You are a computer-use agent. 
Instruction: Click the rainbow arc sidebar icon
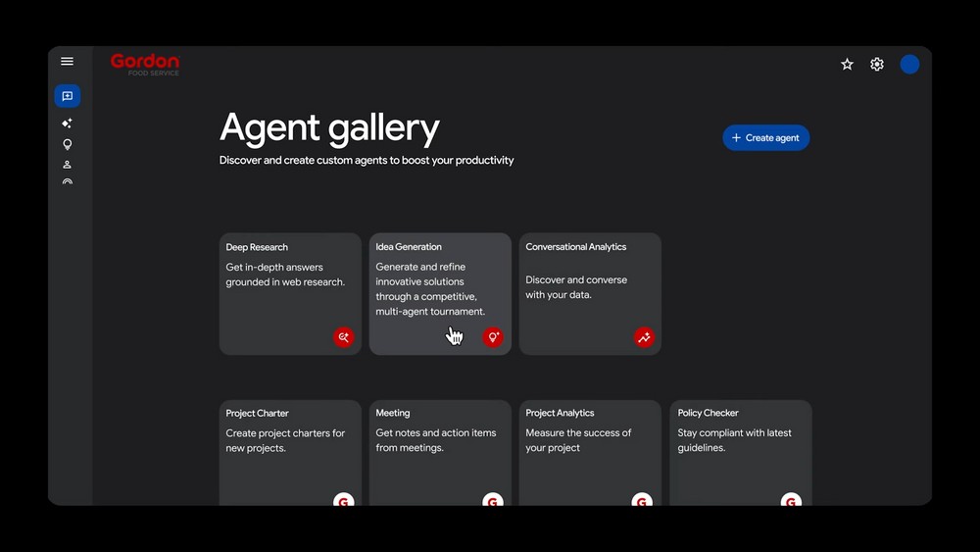click(x=67, y=182)
